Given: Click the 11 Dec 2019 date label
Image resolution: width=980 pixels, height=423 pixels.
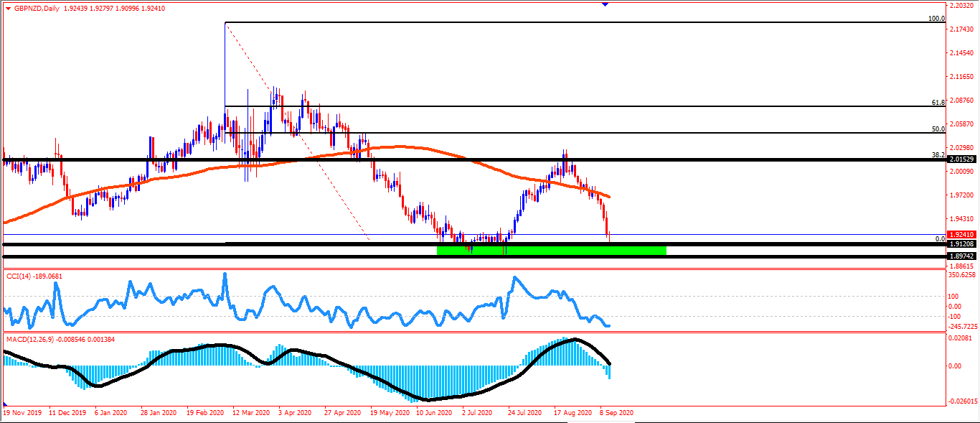Looking at the screenshot, I should point(68,413).
